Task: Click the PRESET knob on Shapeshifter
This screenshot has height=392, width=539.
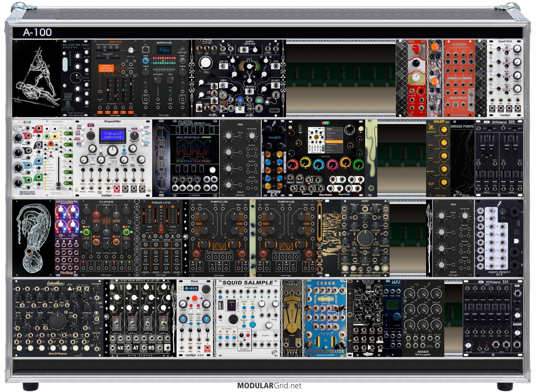Action: (x=90, y=135)
